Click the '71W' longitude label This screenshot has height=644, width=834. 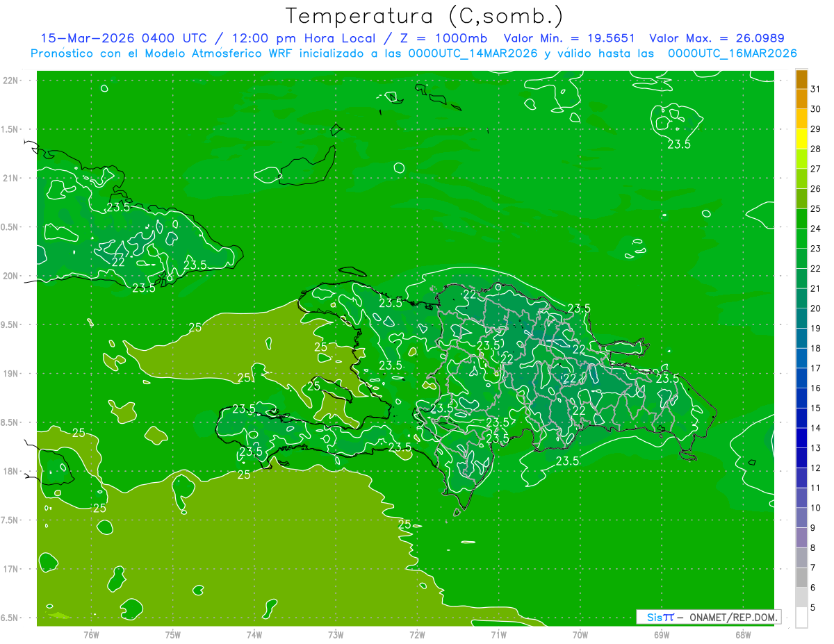[498, 634]
